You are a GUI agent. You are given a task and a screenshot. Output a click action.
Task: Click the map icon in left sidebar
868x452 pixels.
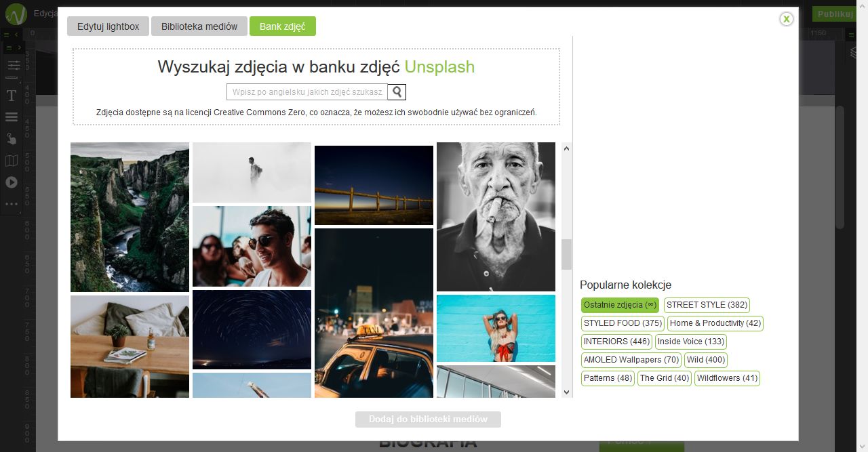point(12,161)
